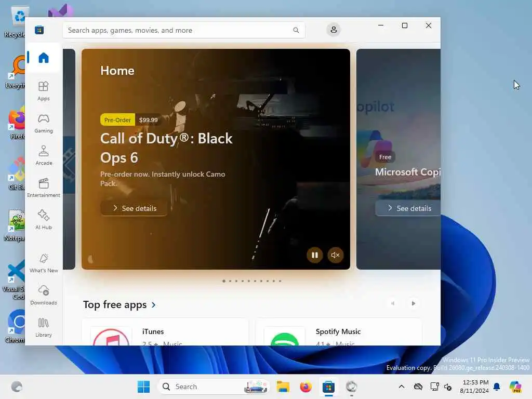
Task: Launch Firefox from the taskbar
Action: click(305, 387)
